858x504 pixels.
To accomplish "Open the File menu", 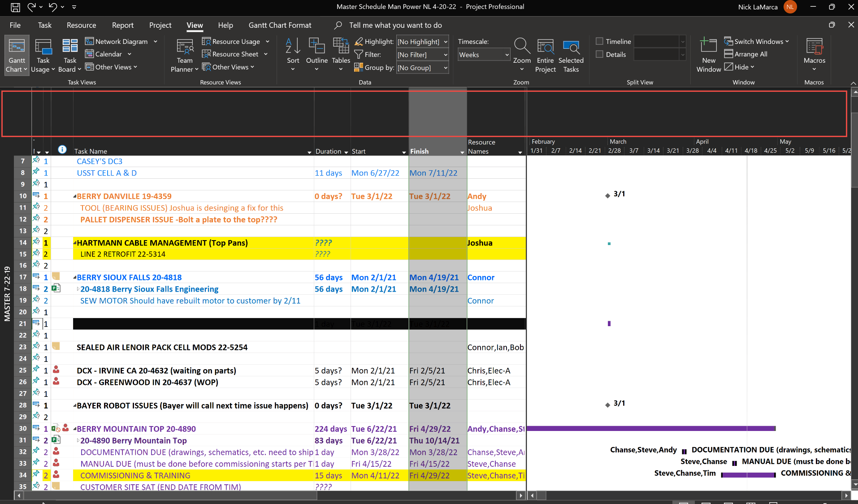I will pyautogui.click(x=15, y=25).
